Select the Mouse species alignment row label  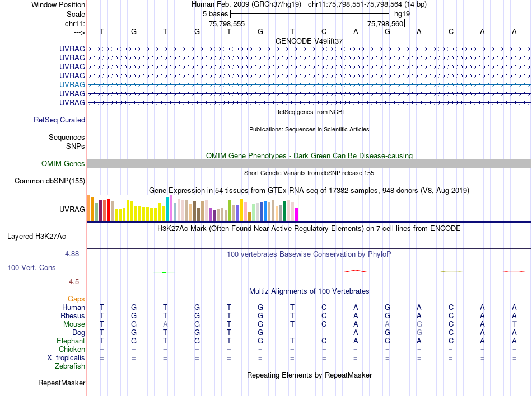[74, 324]
